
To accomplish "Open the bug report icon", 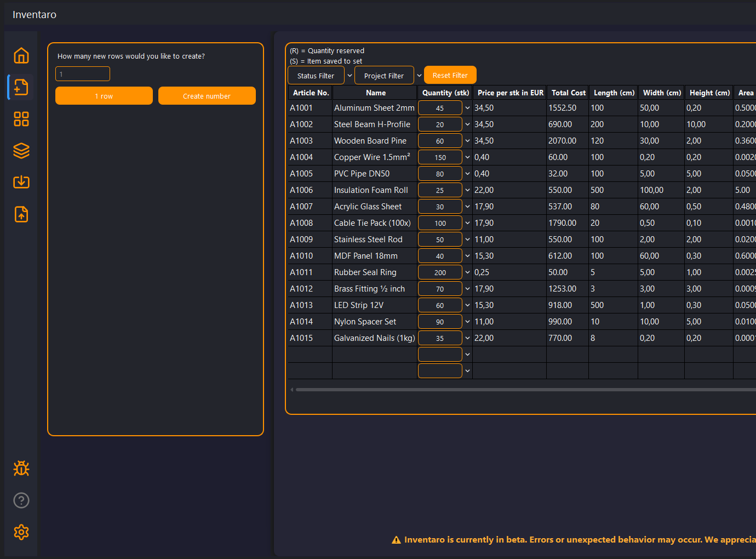I will (x=21, y=468).
